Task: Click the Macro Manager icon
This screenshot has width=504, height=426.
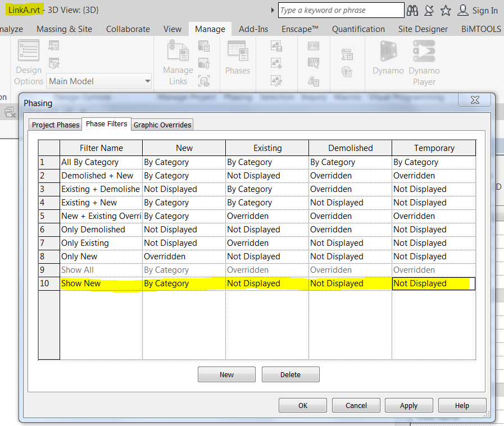Action: click(347, 54)
